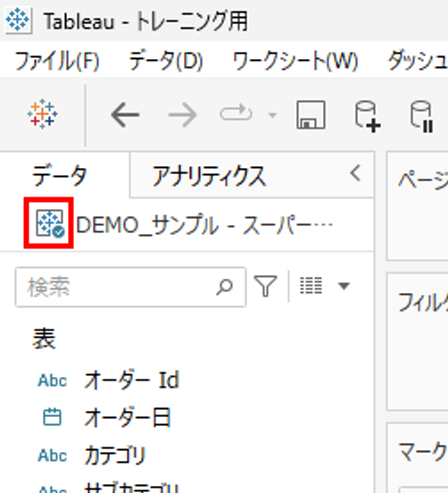
Task: Click the Abc icon beside オーダー Id
Action: click(52, 380)
